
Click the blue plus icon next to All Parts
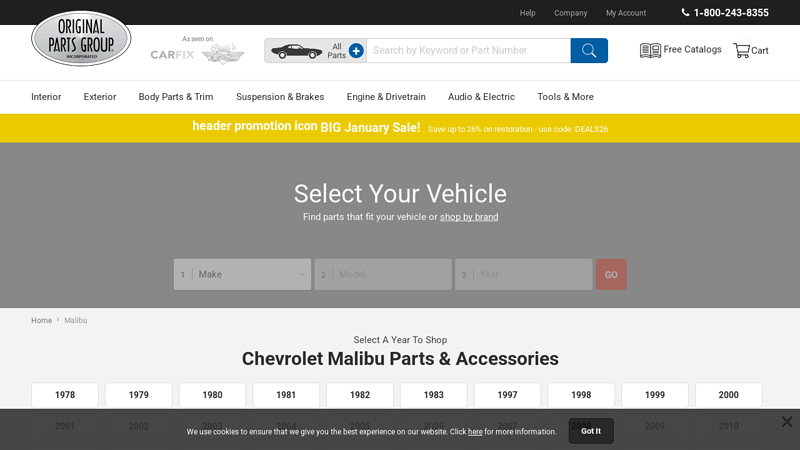(356, 51)
